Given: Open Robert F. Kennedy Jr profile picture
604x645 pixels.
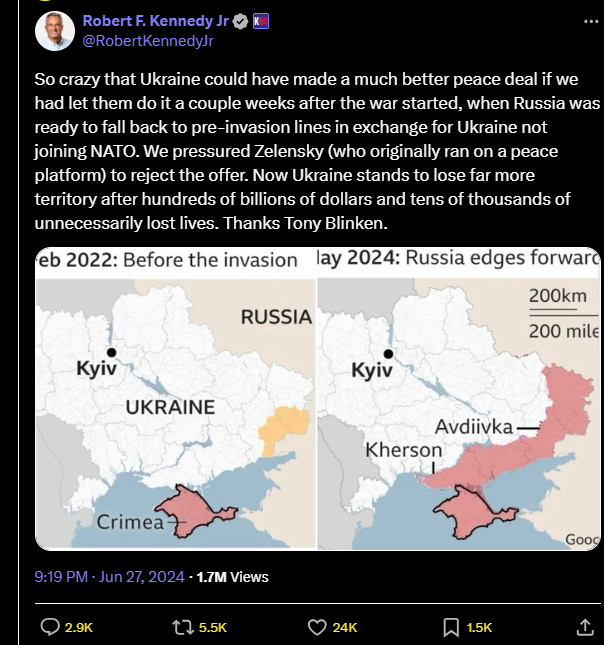Looking at the screenshot, I should (x=55, y=32).
